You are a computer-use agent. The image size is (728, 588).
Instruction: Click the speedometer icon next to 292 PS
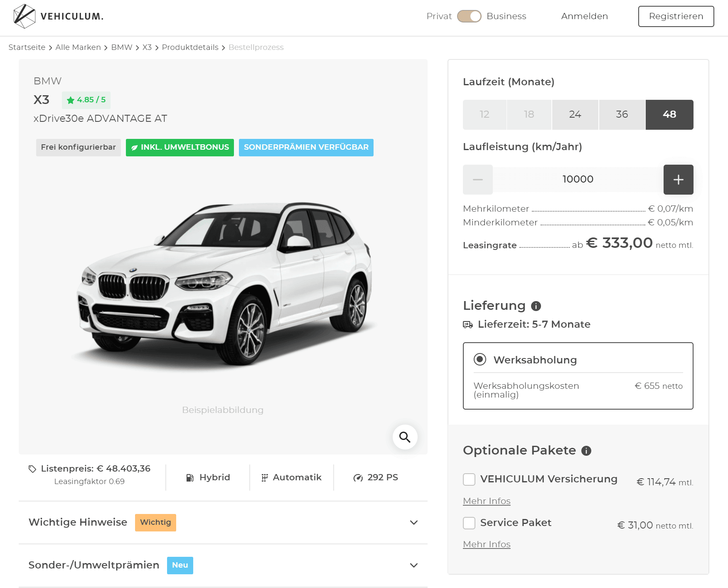[358, 478]
